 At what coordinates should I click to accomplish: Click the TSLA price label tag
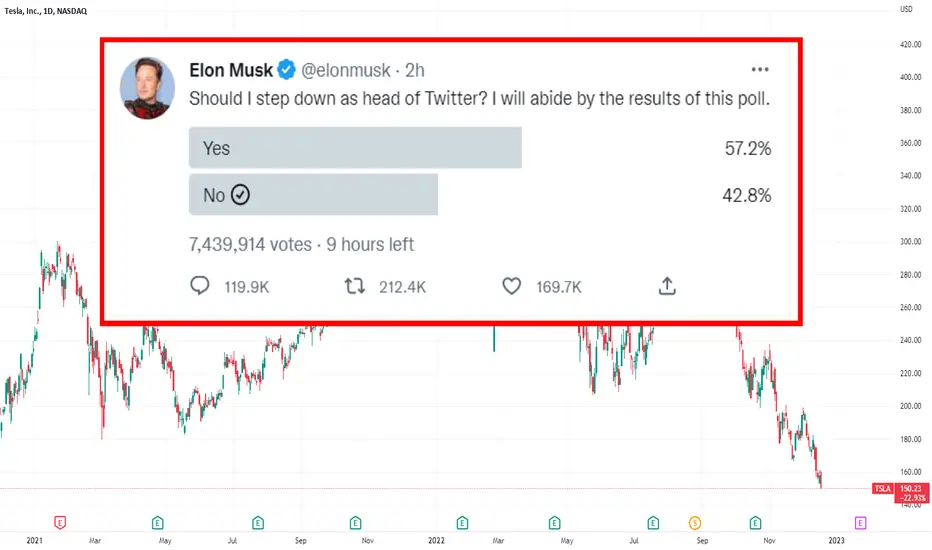click(883, 488)
